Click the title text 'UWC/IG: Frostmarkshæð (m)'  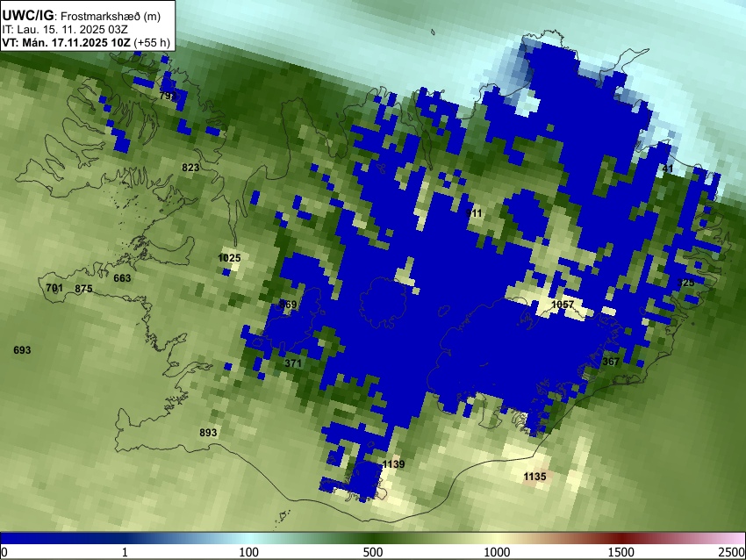click(82, 16)
